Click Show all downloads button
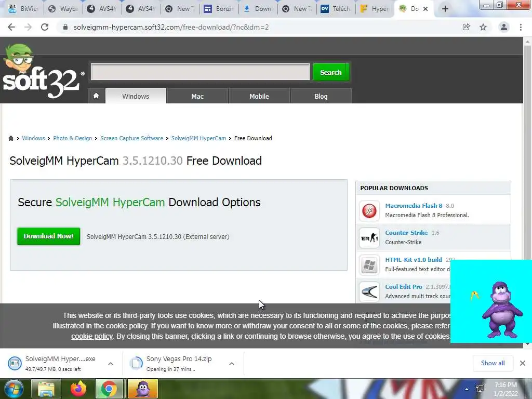 pyautogui.click(x=493, y=363)
